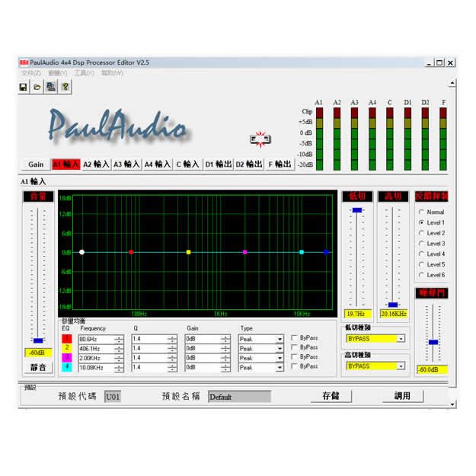Switch to the F 輸出 tab

(x=280, y=165)
